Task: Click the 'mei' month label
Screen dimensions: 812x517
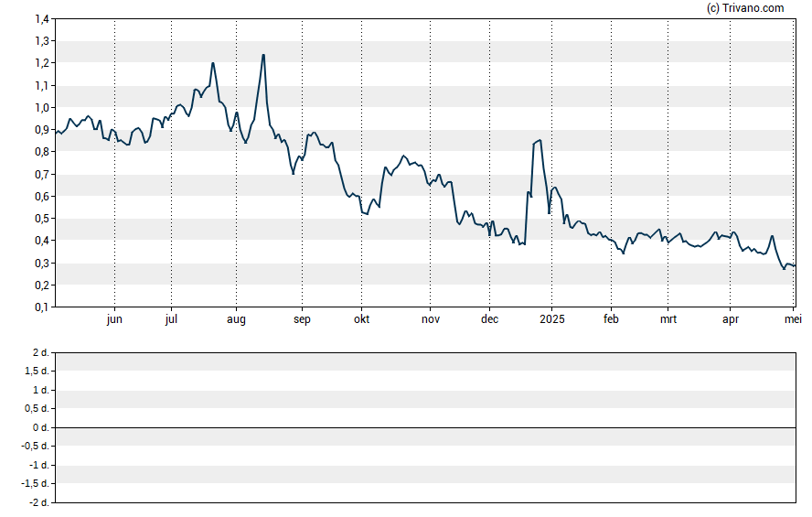Action: point(793,319)
